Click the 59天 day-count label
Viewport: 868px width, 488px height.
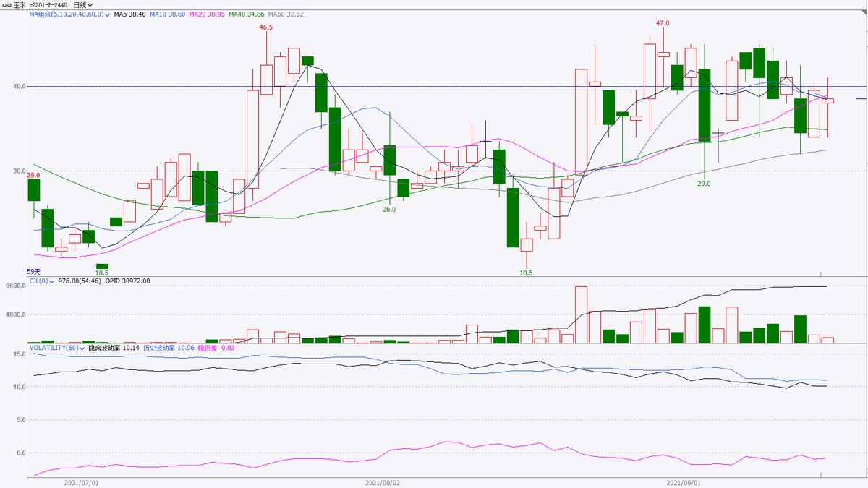[x=33, y=272]
